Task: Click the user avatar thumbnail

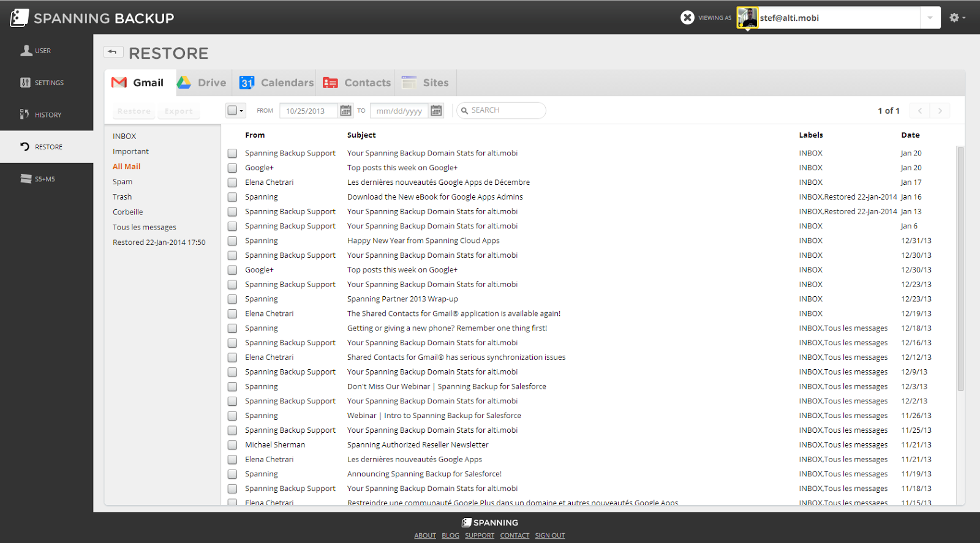Action: (x=747, y=18)
